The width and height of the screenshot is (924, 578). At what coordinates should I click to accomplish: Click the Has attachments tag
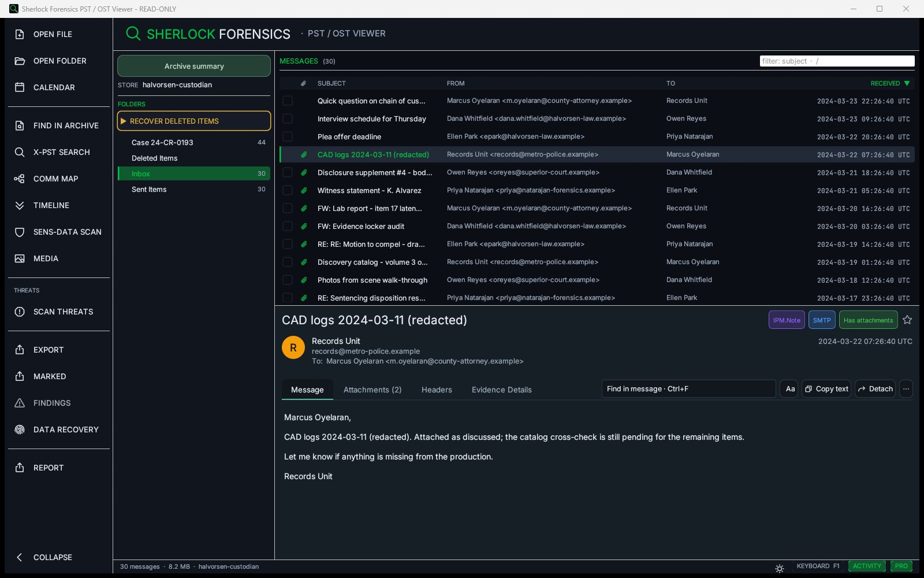(x=868, y=320)
